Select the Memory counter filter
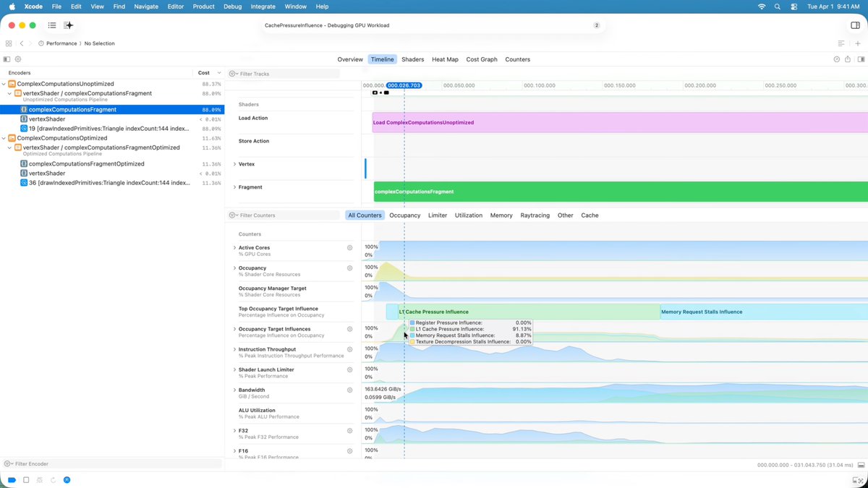The width and height of the screenshot is (868, 488). [x=501, y=215]
